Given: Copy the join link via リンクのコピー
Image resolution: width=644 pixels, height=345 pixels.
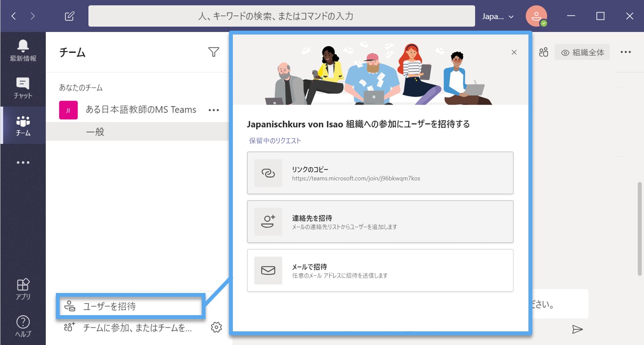Looking at the screenshot, I should pos(380,173).
